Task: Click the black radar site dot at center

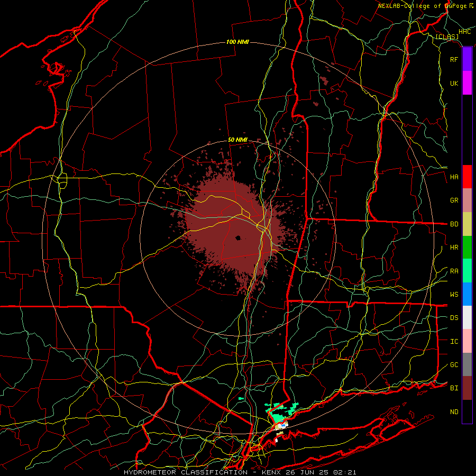Action: point(237,238)
